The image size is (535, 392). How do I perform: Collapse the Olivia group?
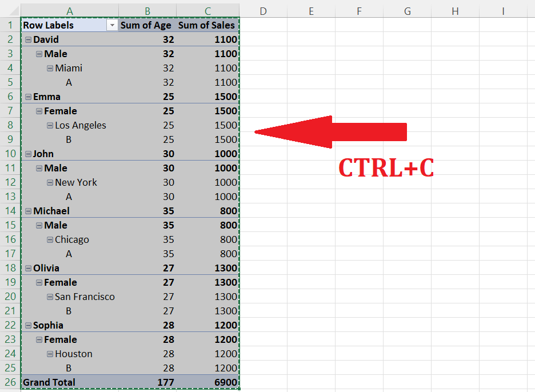[28, 267]
